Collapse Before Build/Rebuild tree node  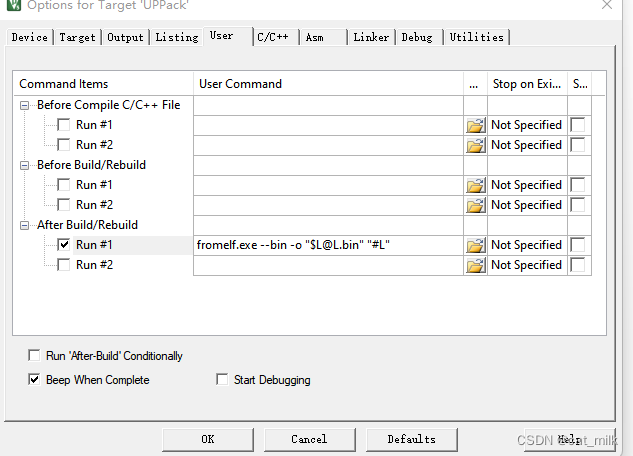tap(25, 165)
